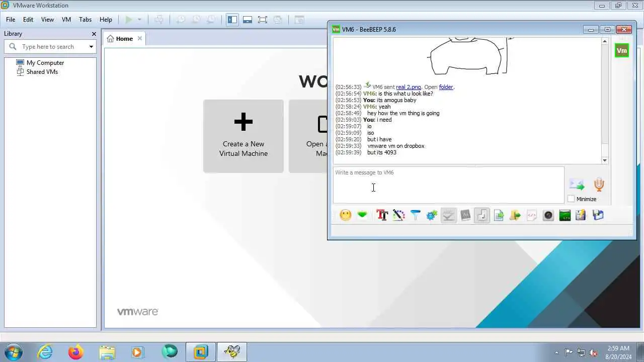Switch to the Home tab
The image size is (644, 362).
pyautogui.click(x=124, y=39)
